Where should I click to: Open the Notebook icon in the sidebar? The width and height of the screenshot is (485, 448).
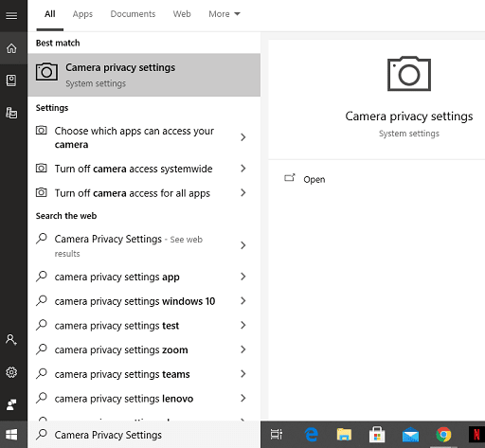(x=11, y=81)
